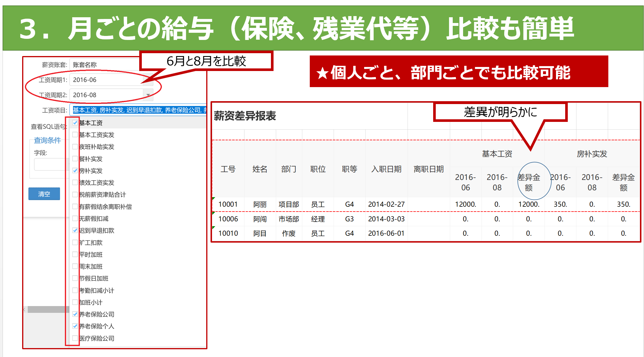Enable the 夜班补助实发 option
This screenshot has height=357, width=644.
coord(75,147)
